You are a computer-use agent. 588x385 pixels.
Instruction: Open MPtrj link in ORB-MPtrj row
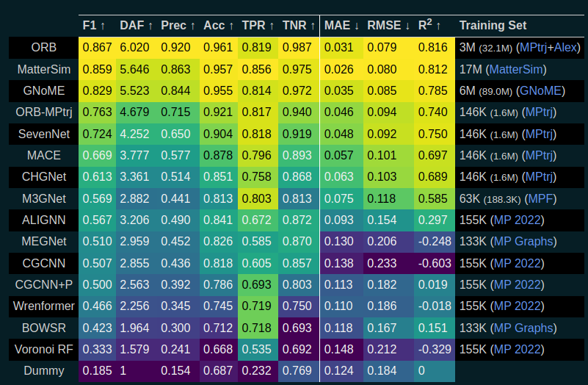(x=539, y=112)
